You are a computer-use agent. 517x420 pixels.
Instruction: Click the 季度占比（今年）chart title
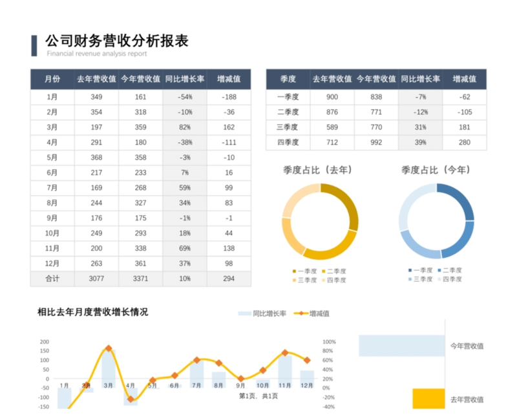click(x=436, y=170)
